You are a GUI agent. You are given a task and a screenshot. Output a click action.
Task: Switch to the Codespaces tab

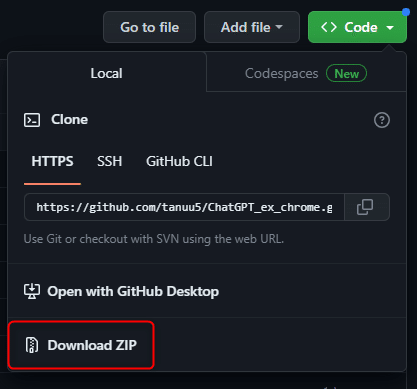coord(306,73)
